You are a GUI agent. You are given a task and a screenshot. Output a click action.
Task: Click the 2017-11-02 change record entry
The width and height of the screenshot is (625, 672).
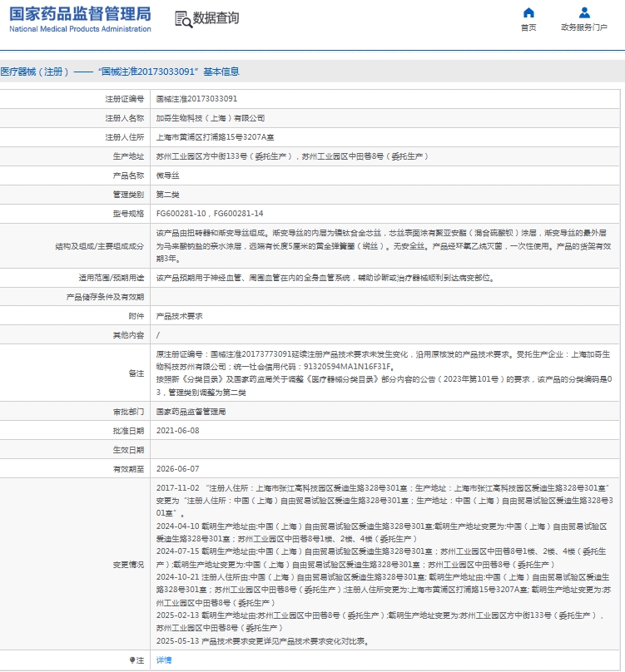click(x=384, y=501)
